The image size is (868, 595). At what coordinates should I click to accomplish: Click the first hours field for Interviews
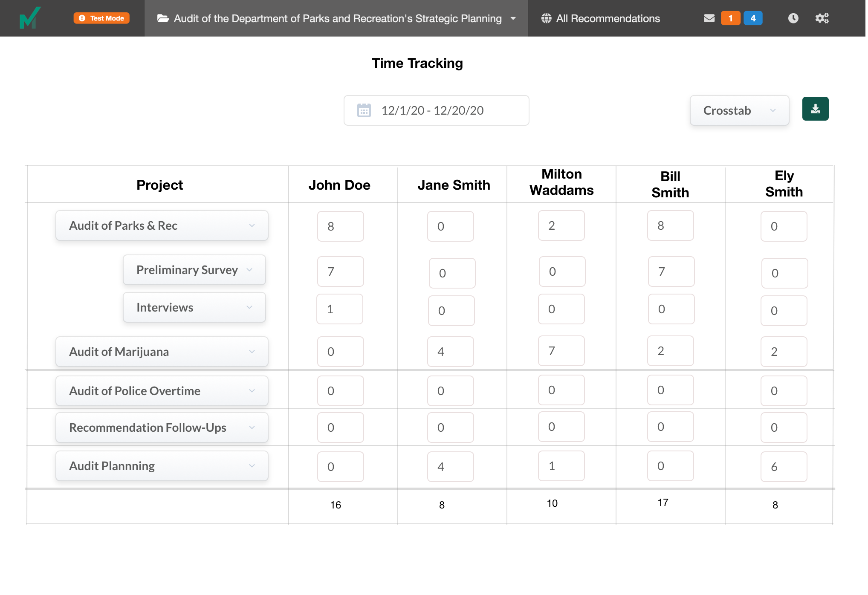340,309
